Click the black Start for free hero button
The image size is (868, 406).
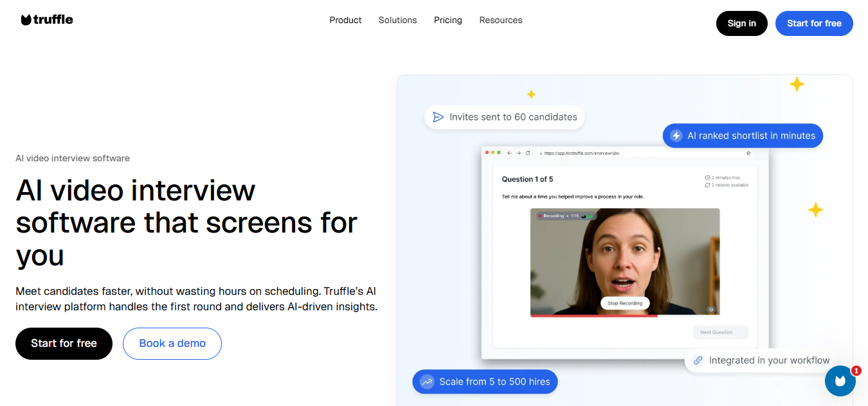point(64,343)
